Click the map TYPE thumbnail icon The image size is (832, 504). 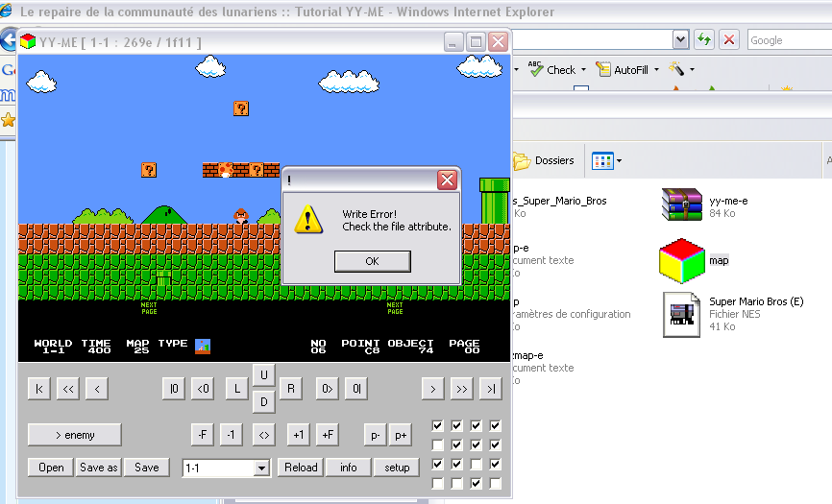click(203, 346)
